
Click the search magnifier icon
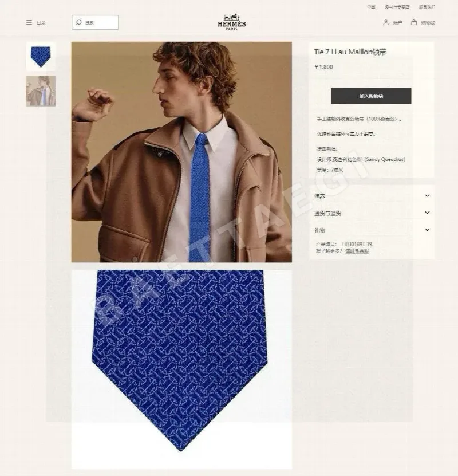pyautogui.click(x=79, y=22)
